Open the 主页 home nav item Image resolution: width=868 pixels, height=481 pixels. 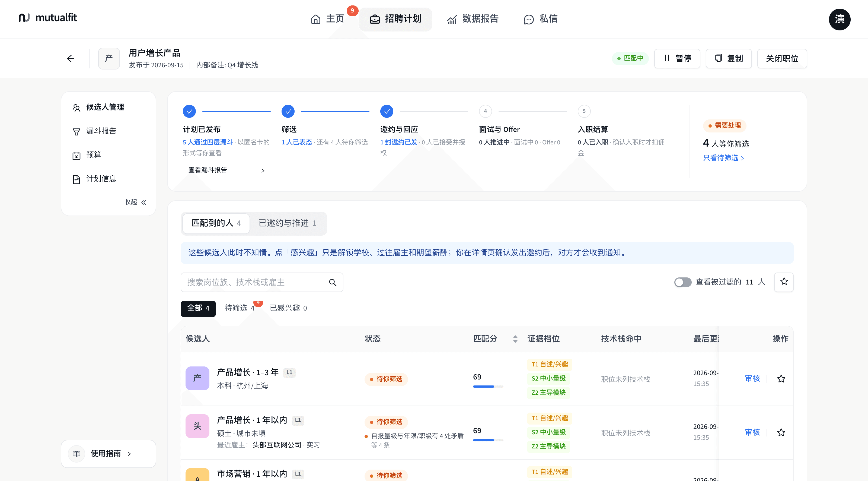coord(327,19)
